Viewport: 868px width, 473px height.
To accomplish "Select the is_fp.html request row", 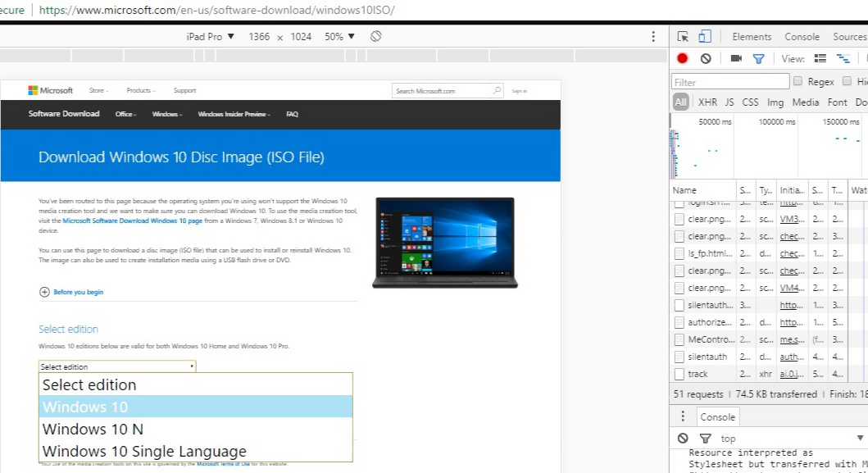I will [x=758, y=253].
